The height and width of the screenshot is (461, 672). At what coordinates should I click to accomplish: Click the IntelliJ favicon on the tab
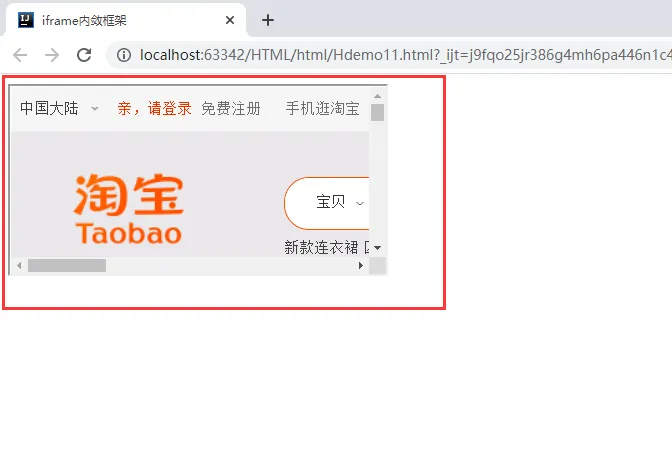26,20
